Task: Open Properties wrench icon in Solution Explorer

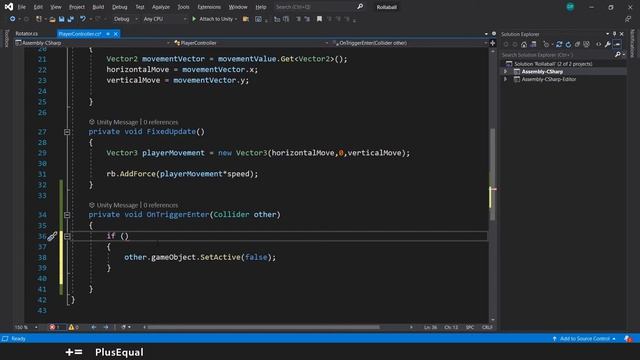Action: [x=607, y=44]
